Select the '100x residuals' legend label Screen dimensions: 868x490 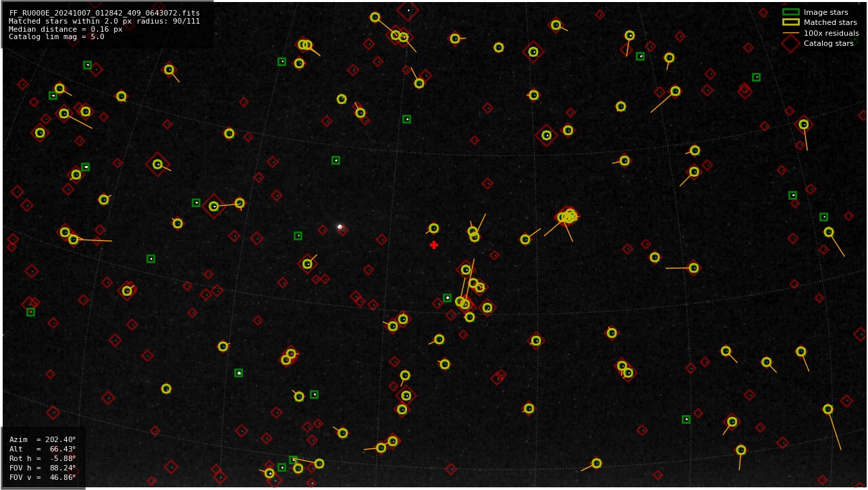coord(831,33)
